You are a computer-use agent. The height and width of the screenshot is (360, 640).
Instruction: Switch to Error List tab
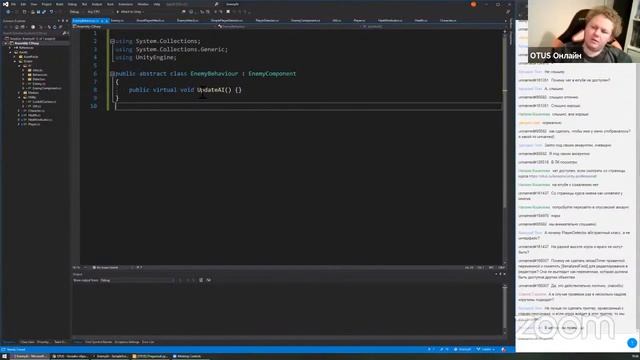(148, 342)
